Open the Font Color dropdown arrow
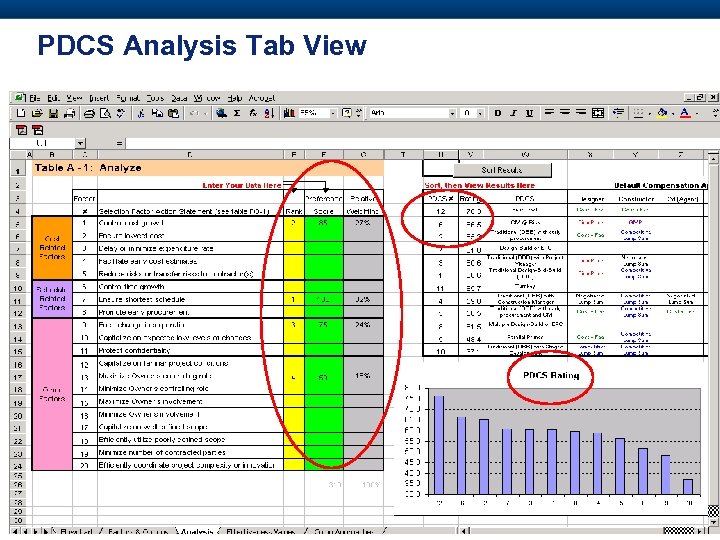The width and height of the screenshot is (720, 540). coord(697,113)
